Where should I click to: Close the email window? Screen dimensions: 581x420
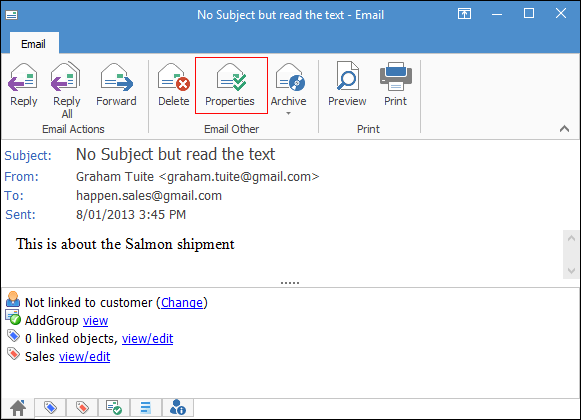(x=561, y=13)
